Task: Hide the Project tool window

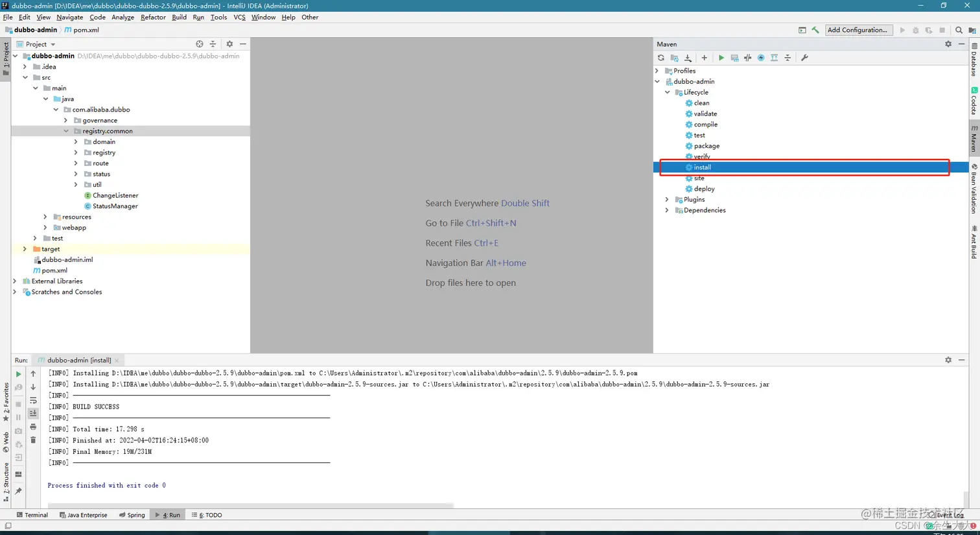Action: [243, 44]
